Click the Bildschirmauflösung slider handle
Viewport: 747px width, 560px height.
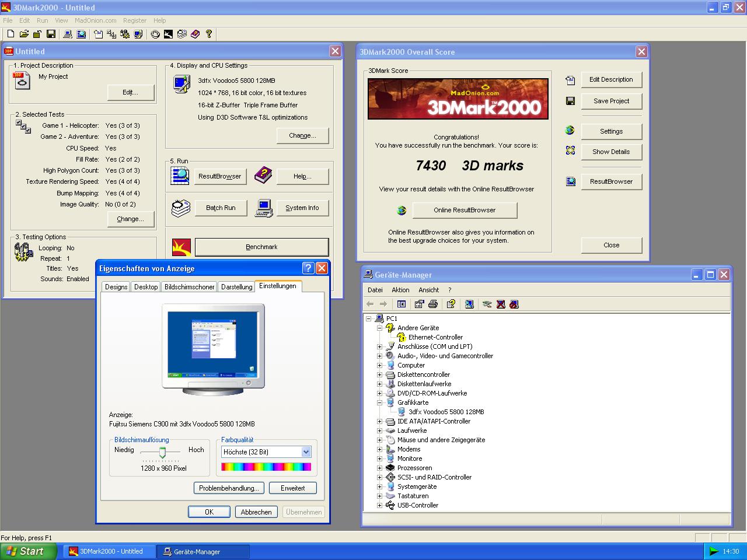[162, 452]
